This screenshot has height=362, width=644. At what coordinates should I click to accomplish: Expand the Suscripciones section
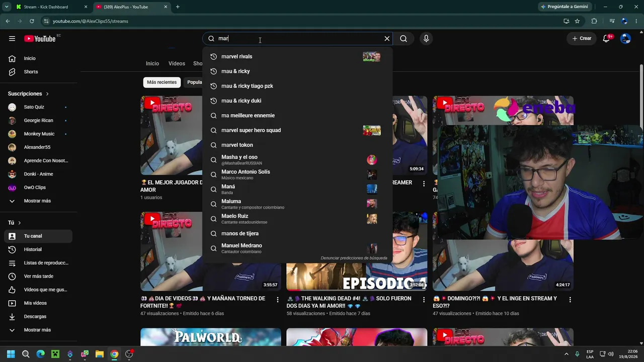[29, 94]
